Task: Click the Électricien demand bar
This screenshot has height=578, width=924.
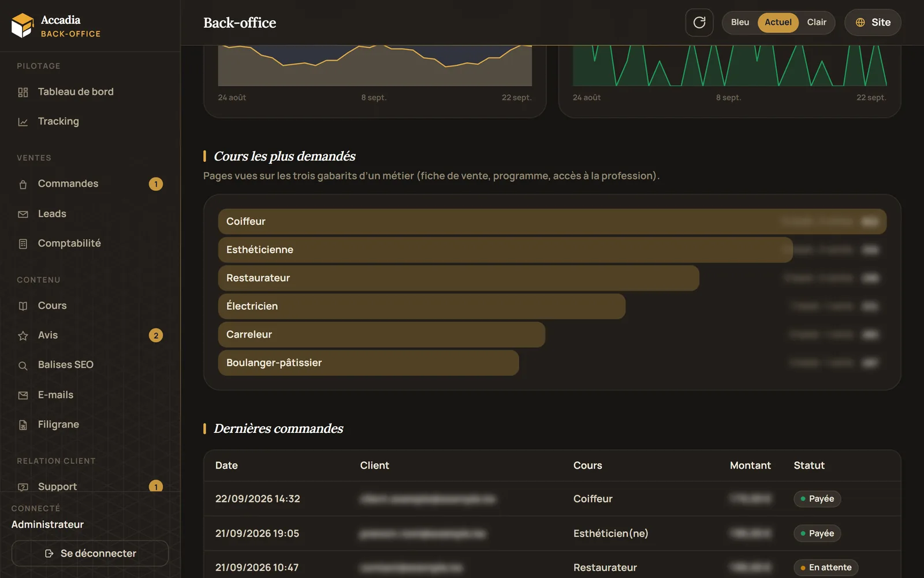Action: 422,306
